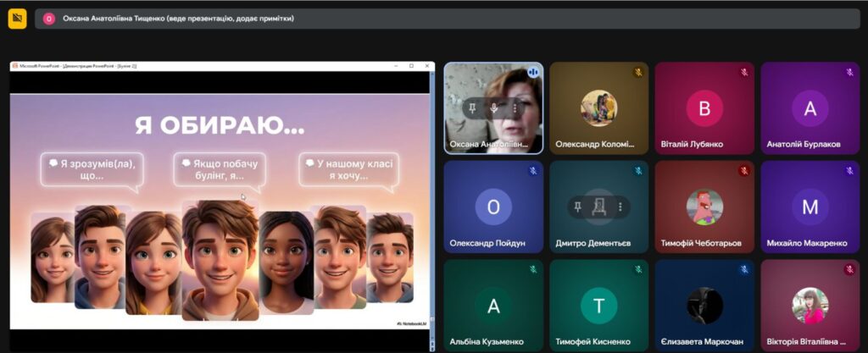The width and height of the screenshot is (868, 353).
Task: Click muted mic icon on Анатолій Бурлаков's tile
Action: click(x=849, y=73)
